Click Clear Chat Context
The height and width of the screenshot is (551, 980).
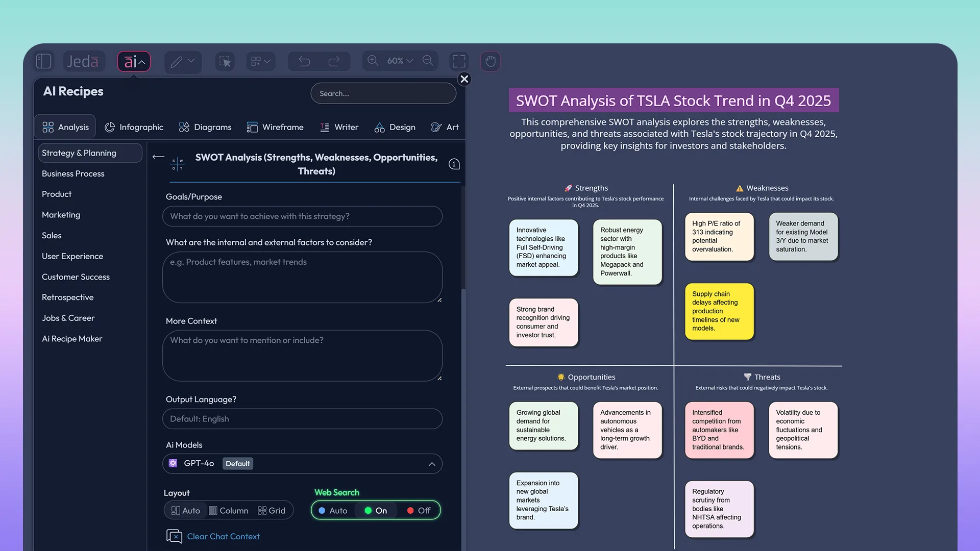coord(223,536)
